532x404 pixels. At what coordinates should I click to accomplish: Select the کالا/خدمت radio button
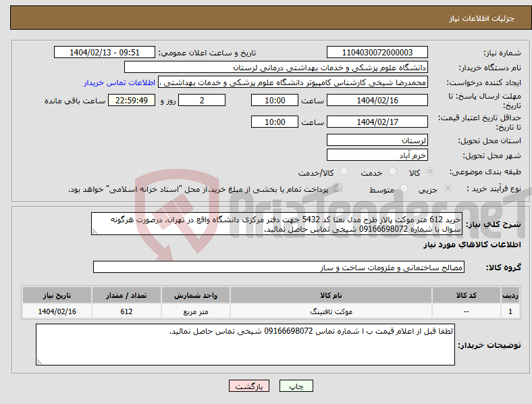point(344,172)
